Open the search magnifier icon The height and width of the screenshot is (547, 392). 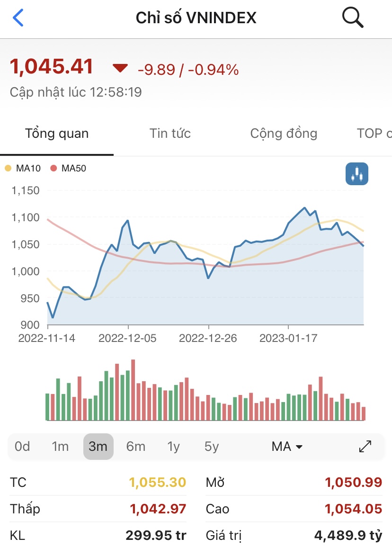click(352, 18)
